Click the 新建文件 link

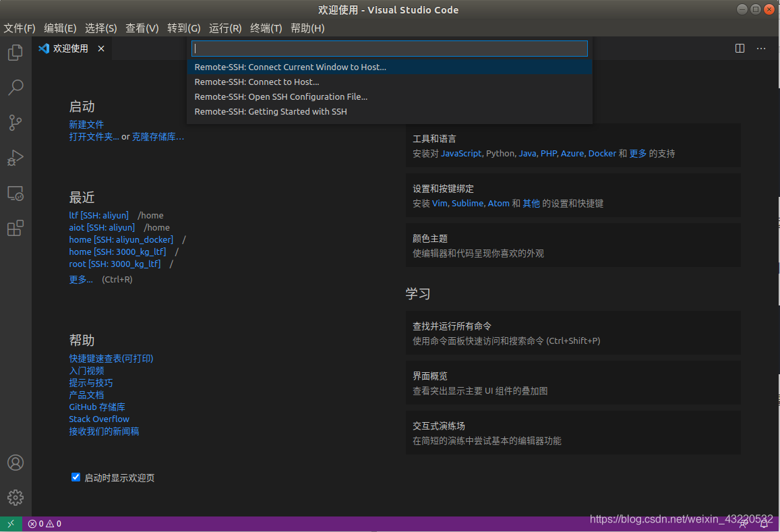pyautogui.click(x=86, y=125)
